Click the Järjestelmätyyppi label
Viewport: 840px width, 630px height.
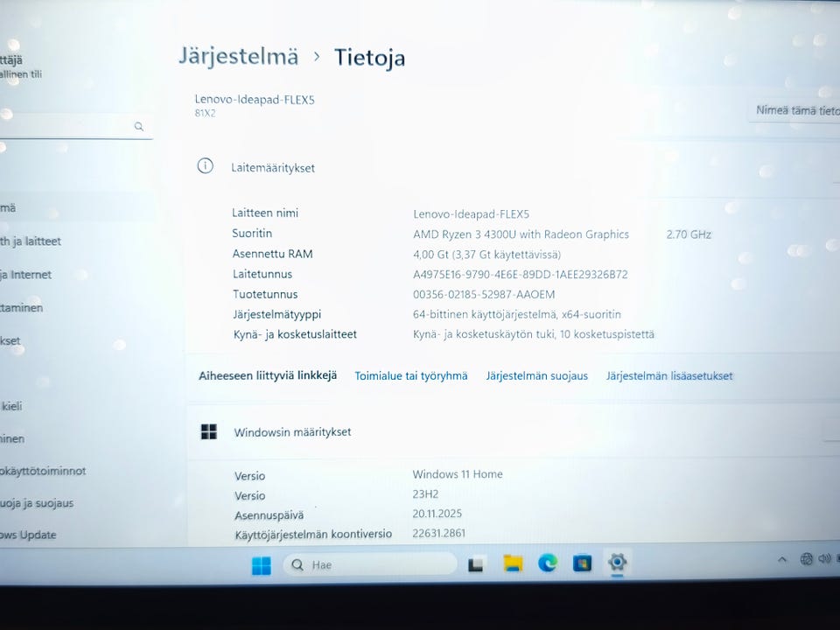coord(277,314)
